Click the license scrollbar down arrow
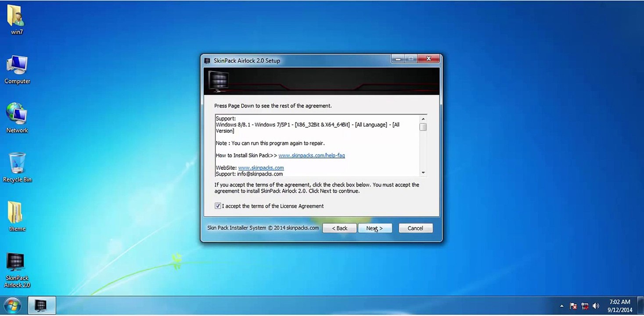Viewport: 644px width, 316px height. (x=423, y=172)
